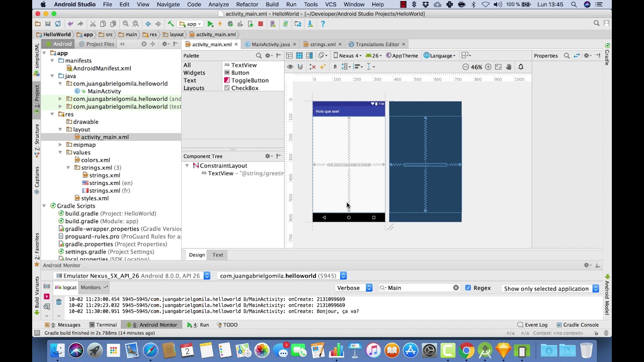This screenshot has width=644, height=362.
Task: Open AndroidManifest.xml in project tree
Action: [98, 68]
